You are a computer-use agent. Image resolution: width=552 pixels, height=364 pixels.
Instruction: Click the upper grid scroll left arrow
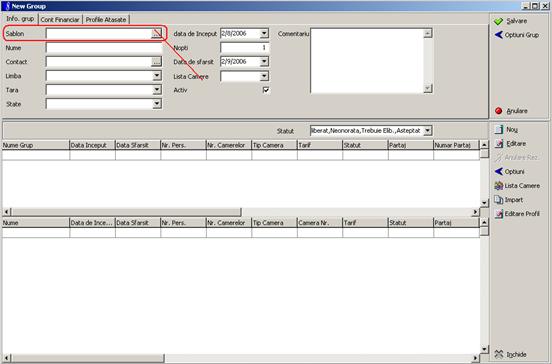coord(6,212)
